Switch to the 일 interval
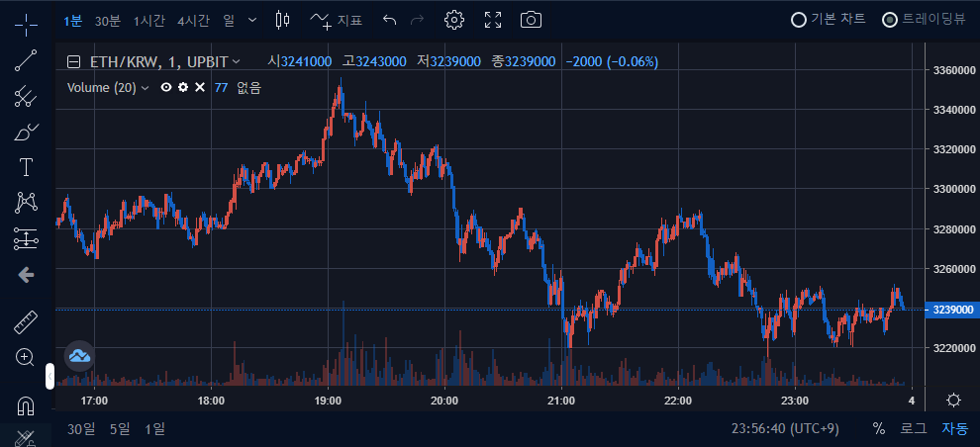This screenshot has height=447, width=980. 228,21
